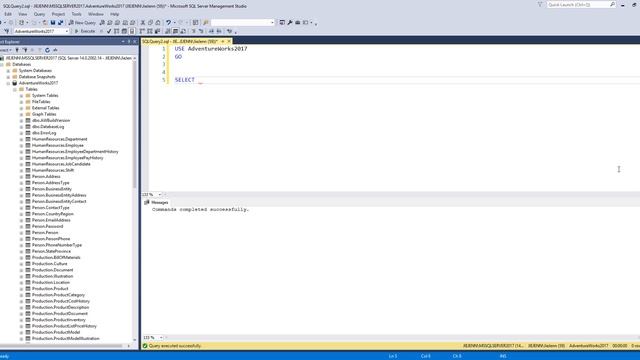640x360 pixels.
Task: Click the Execute button
Action: 85,31
